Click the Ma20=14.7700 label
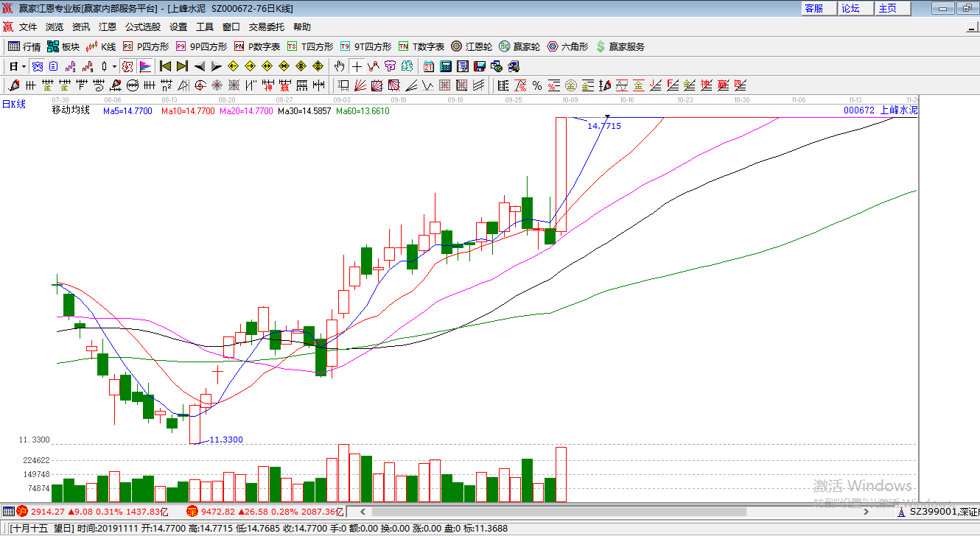 [246, 111]
